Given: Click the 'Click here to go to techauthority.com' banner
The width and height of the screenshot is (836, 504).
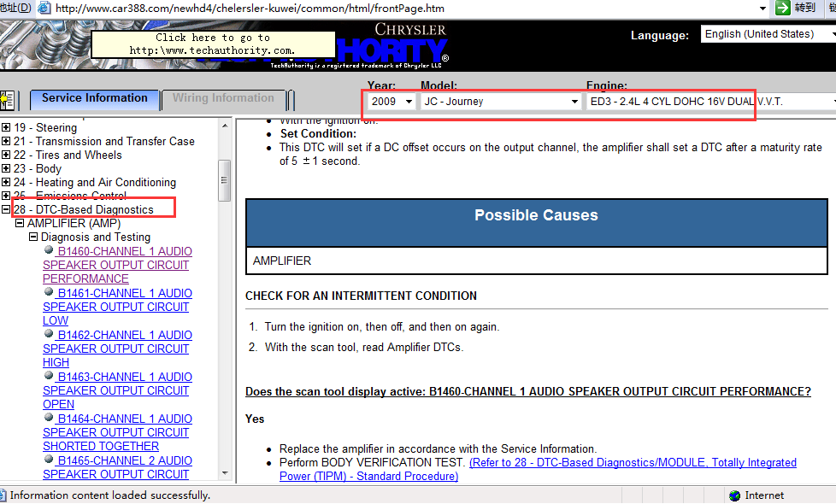Looking at the screenshot, I should (x=213, y=44).
